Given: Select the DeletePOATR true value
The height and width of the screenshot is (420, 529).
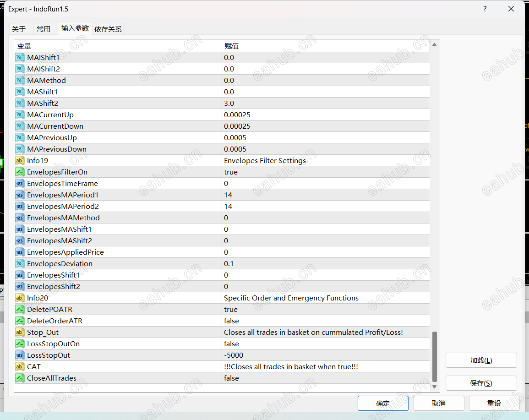Looking at the screenshot, I should coord(231,310).
